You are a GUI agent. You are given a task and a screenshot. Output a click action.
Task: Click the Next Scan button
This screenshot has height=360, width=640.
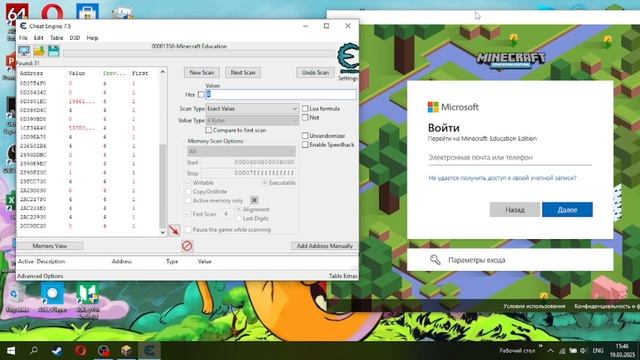(243, 72)
